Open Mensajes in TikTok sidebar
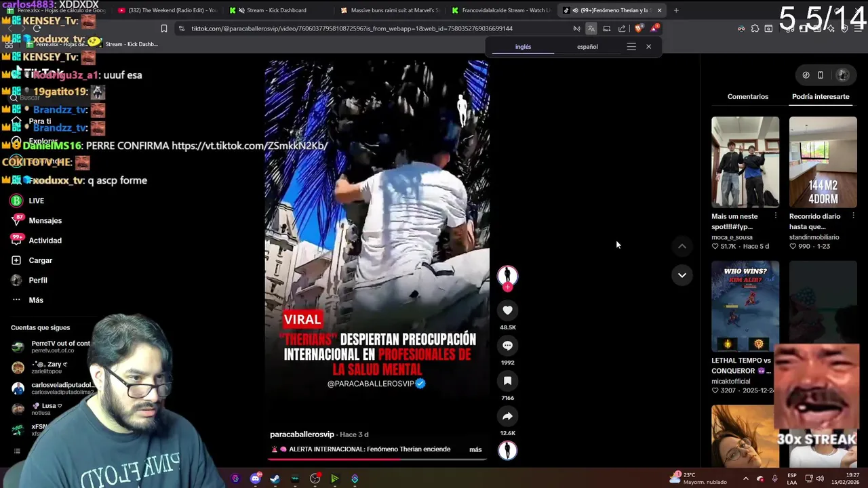Image resolution: width=868 pixels, height=488 pixels. tap(37, 220)
